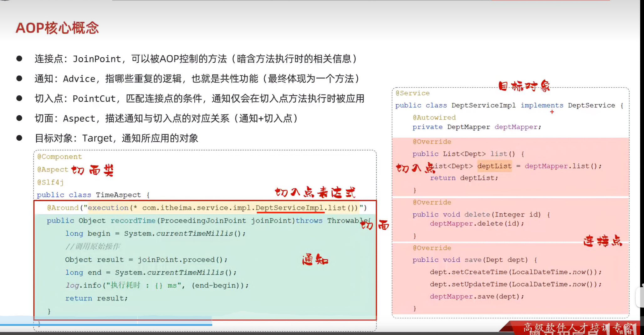Click the @Aspect annotation in the code
The width and height of the screenshot is (644, 335).
(52, 169)
